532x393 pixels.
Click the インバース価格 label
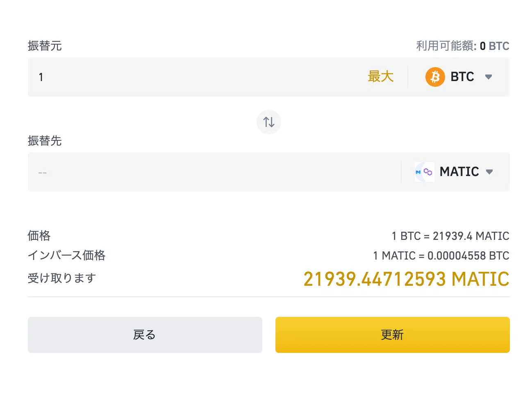(66, 255)
